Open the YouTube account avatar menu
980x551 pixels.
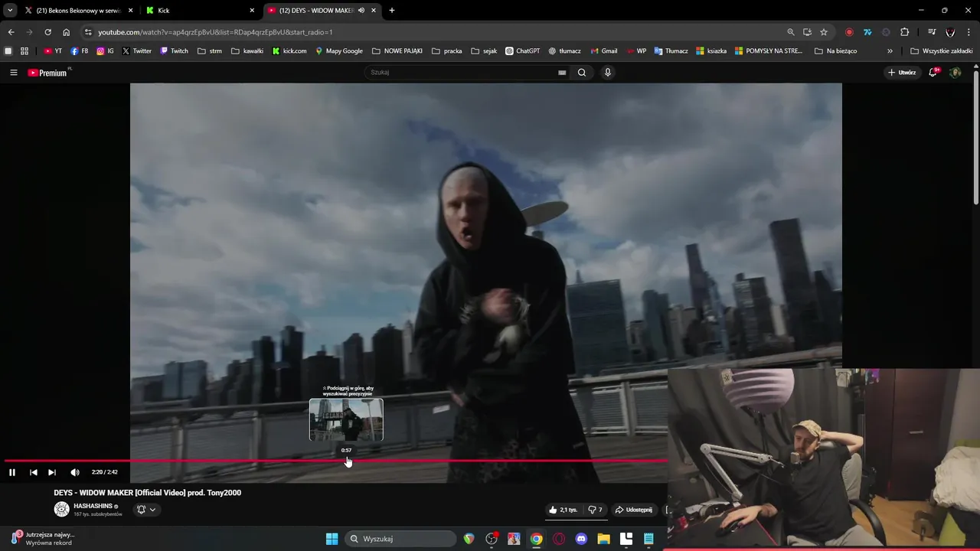pyautogui.click(x=955, y=73)
